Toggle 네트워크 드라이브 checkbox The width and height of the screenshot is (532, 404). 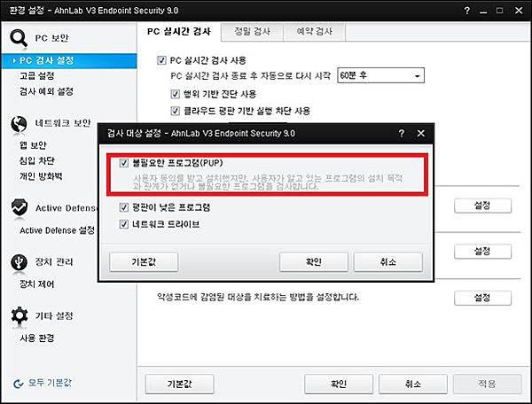click(x=124, y=224)
